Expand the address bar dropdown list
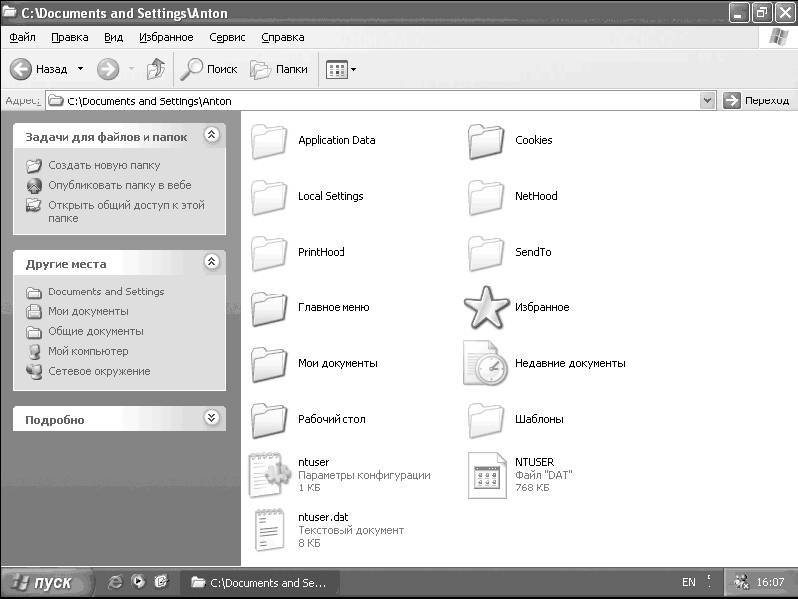This screenshot has width=798, height=599. click(707, 101)
